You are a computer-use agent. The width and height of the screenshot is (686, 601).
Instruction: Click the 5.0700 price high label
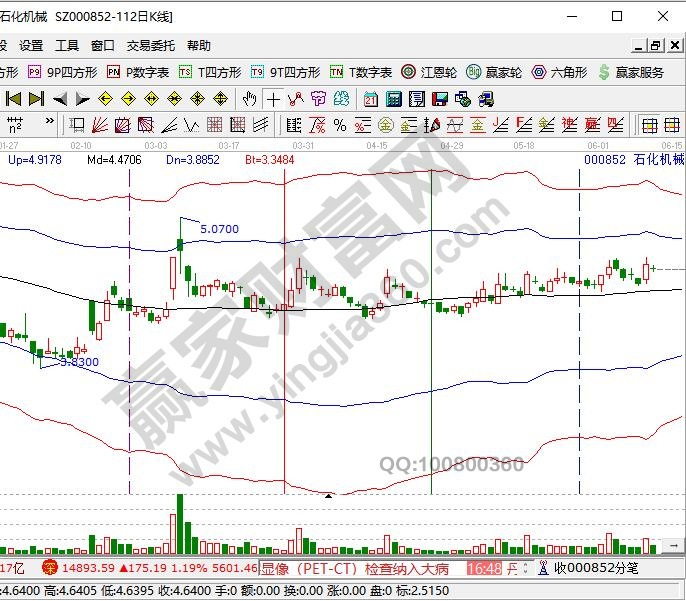[219, 229]
